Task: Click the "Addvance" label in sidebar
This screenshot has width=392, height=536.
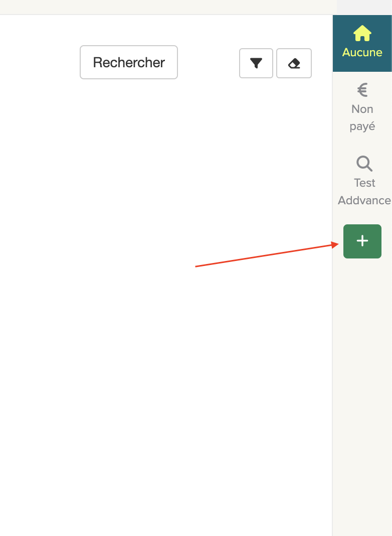Action: (364, 200)
